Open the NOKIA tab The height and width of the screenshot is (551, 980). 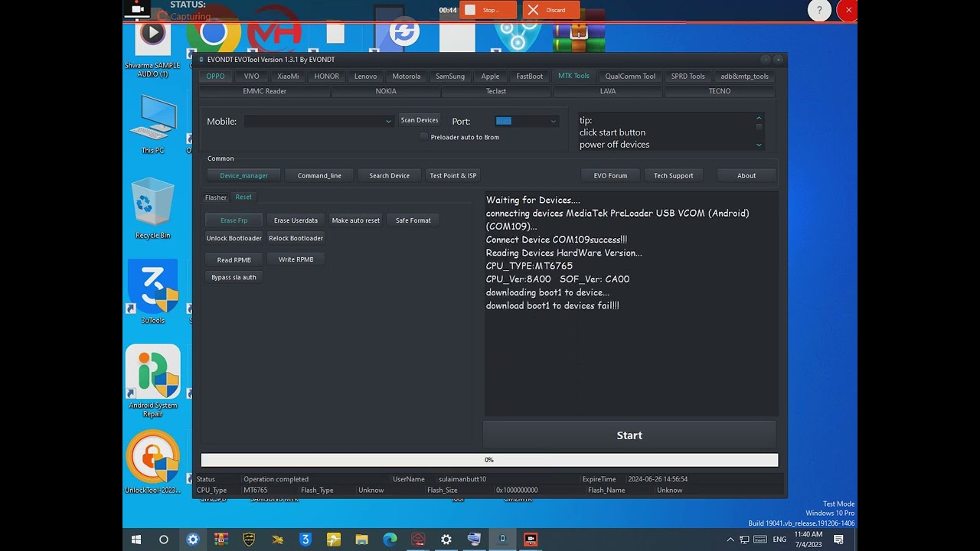[x=386, y=91]
